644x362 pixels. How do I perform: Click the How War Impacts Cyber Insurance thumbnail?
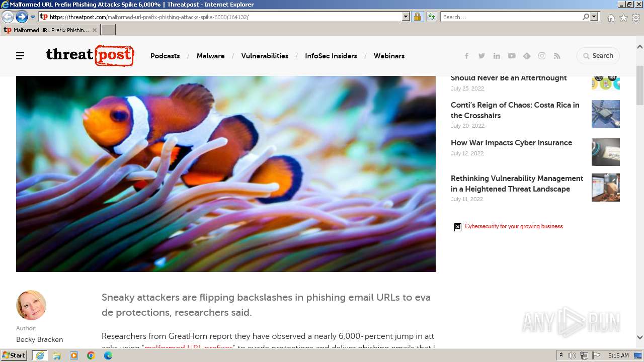[606, 152]
